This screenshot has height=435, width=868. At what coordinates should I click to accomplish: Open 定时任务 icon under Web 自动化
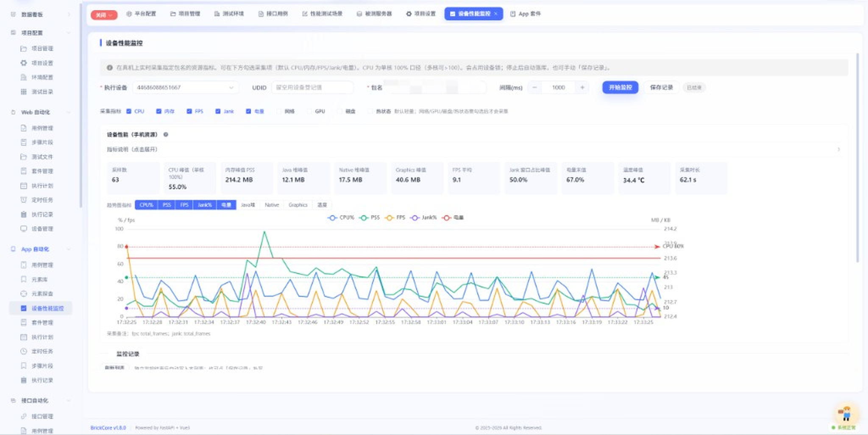point(24,200)
